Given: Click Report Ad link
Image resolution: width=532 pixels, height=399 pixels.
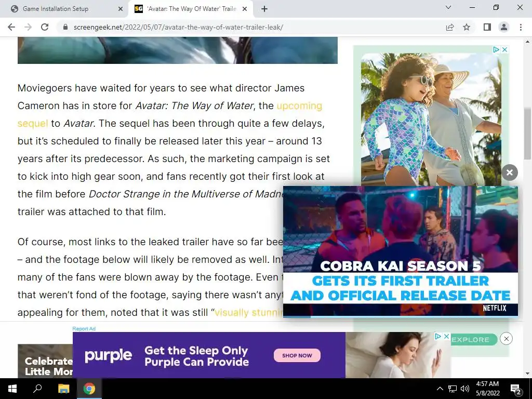Looking at the screenshot, I should tap(84, 328).
